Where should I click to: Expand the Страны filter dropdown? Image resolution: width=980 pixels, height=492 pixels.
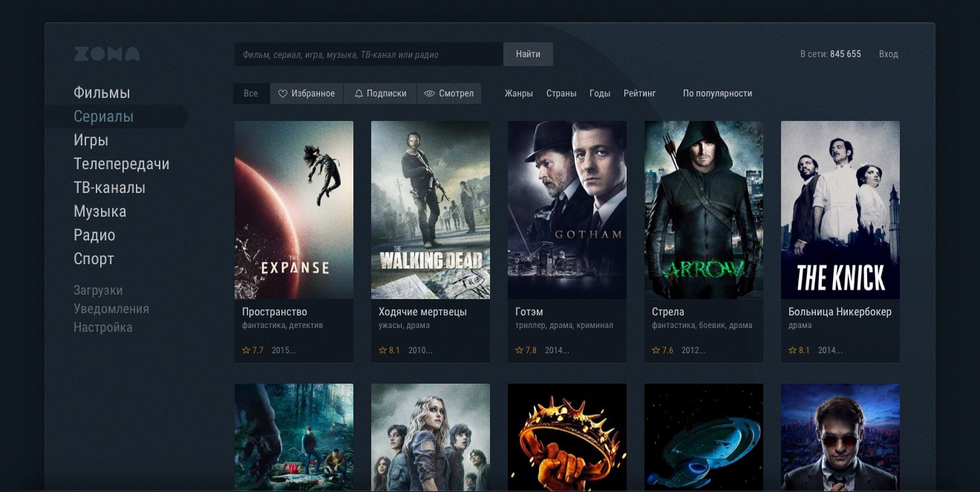point(561,94)
